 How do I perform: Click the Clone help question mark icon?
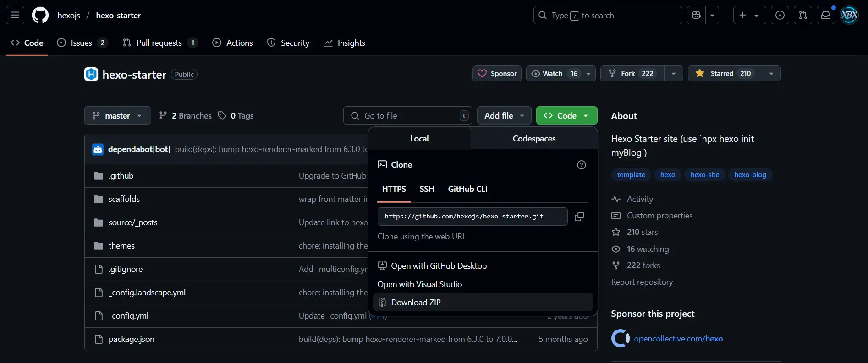(x=581, y=165)
